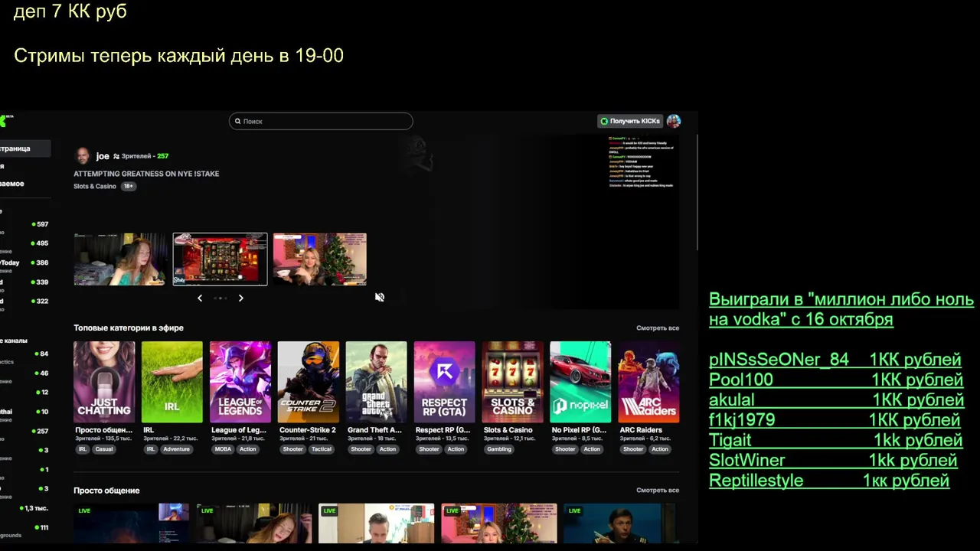Open the user profile avatar menu

pyautogui.click(x=674, y=121)
